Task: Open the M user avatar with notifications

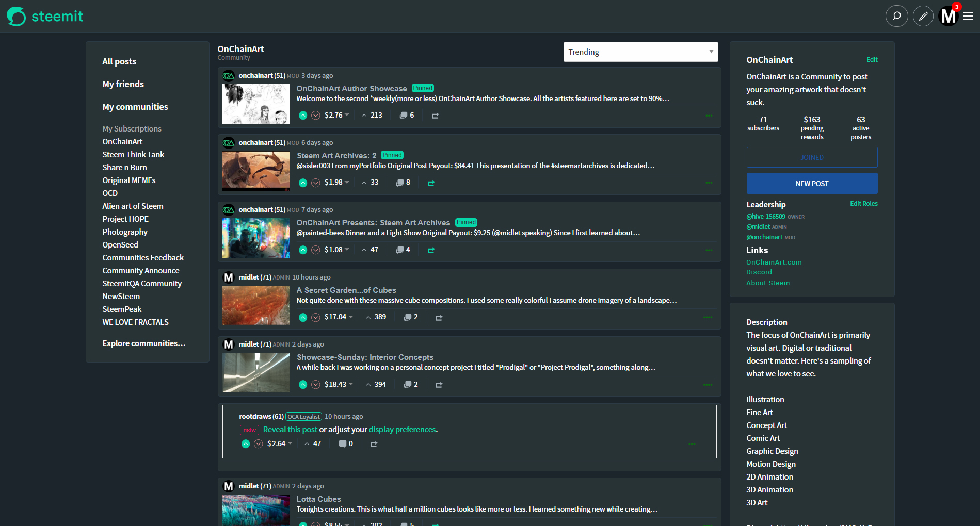Action: pyautogui.click(x=949, y=16)
